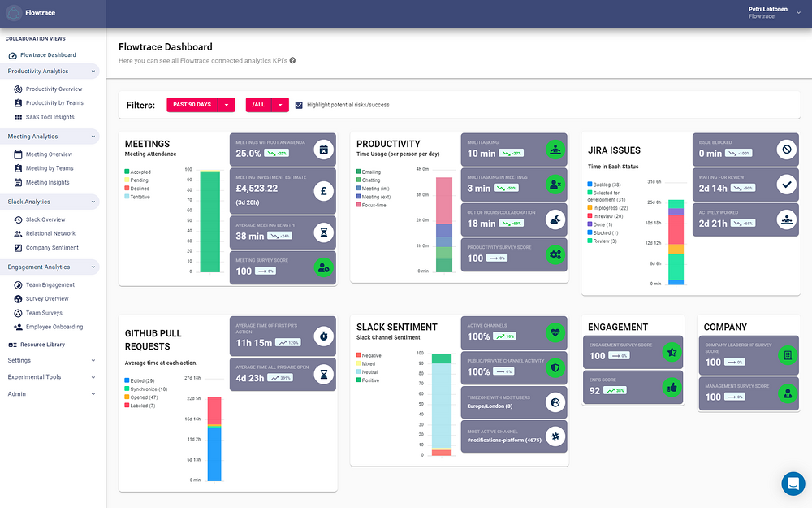The height and width of the screenshot is (508, 812).
Task: Click Average Time of First PR's stopwatch icon
Action: (324, 336)
